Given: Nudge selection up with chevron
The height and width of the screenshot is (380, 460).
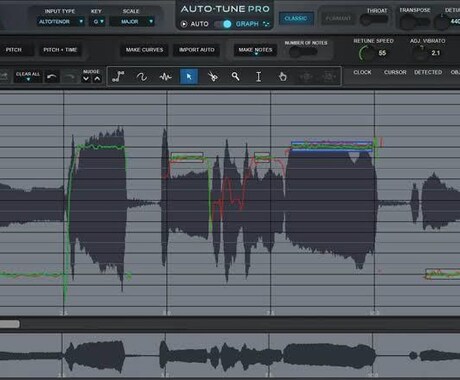Looking at the screenshot, I should (x=97, y=79).
